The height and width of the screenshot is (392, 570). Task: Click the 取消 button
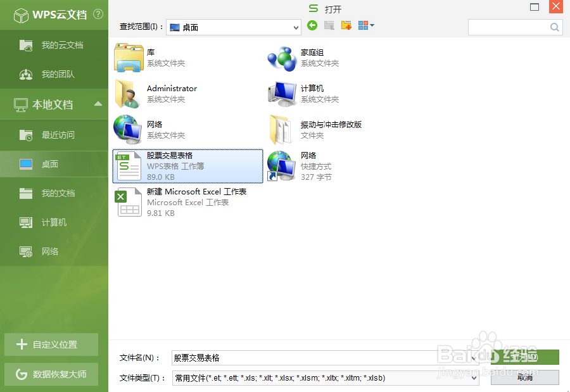pos(525,377)
